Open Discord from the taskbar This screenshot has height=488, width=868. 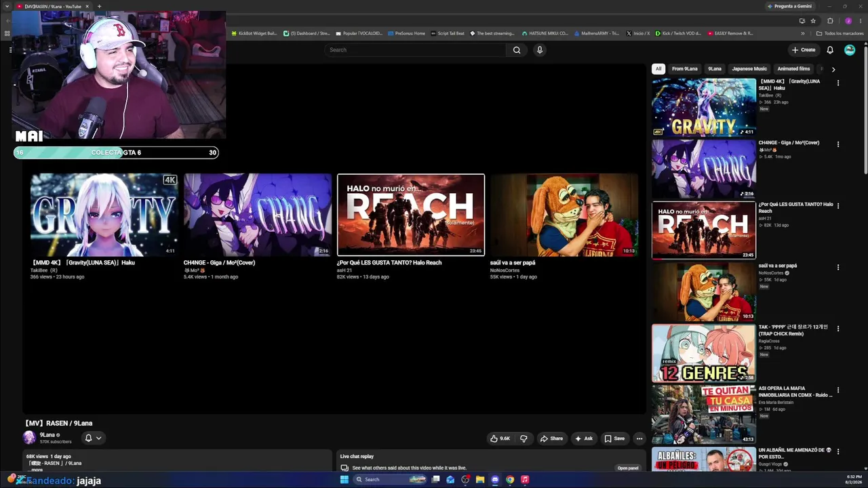pyautogui.click(x=495, y=480)
